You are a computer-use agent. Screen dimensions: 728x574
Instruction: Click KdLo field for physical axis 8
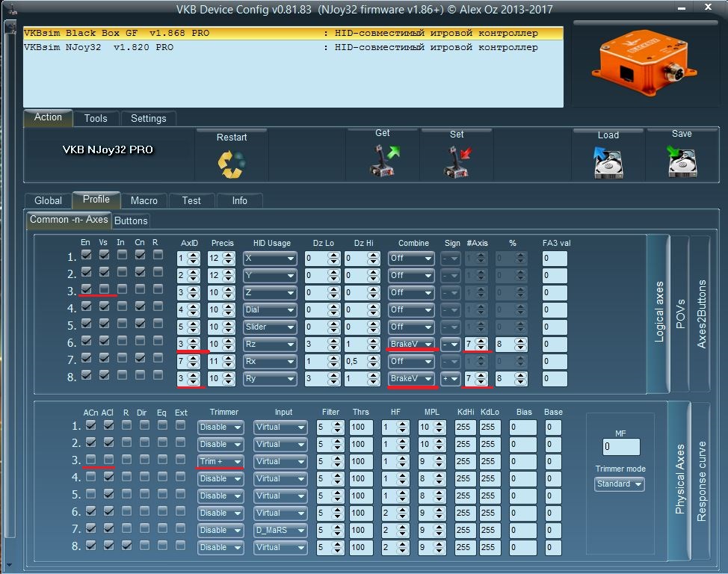[x=490, y=548]
